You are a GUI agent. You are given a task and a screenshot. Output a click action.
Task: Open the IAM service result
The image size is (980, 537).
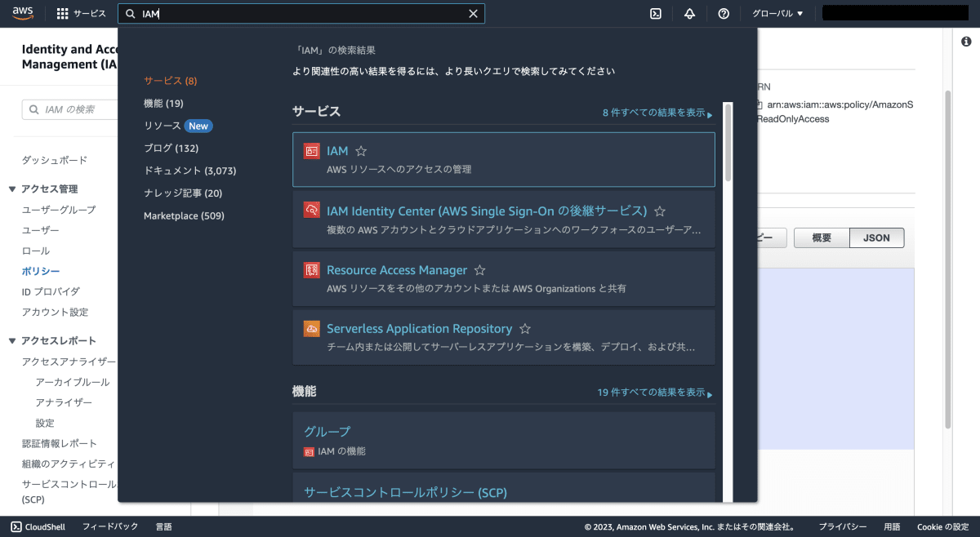point(504,159)
